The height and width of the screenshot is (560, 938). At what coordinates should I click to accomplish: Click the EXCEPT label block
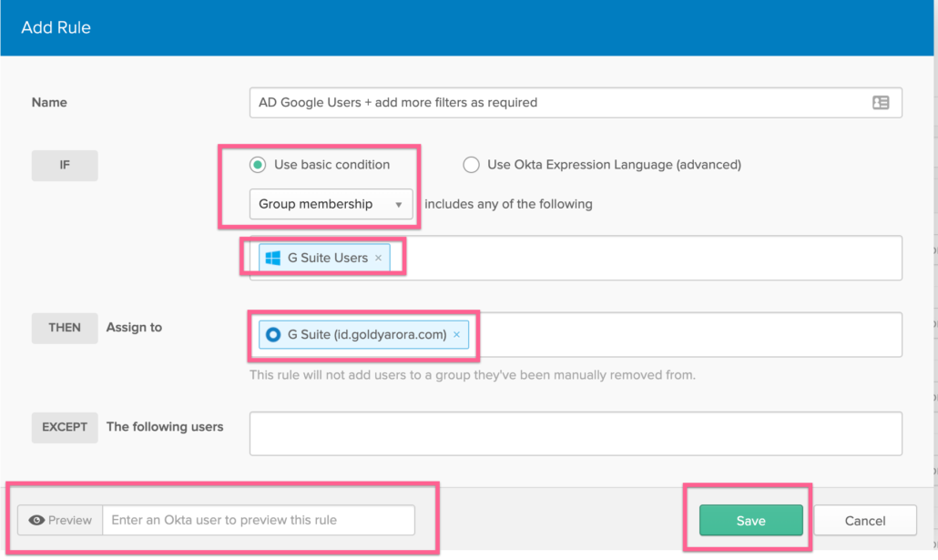[65, 427]
